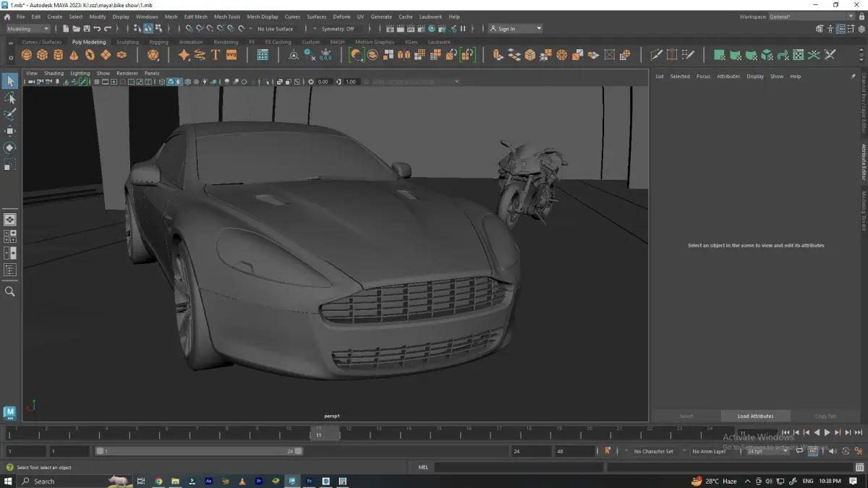Image resolution: width=868 pixels, height=488 pixels.
Task: Click the SVG import shelf icon
Action: coord(231,55)
